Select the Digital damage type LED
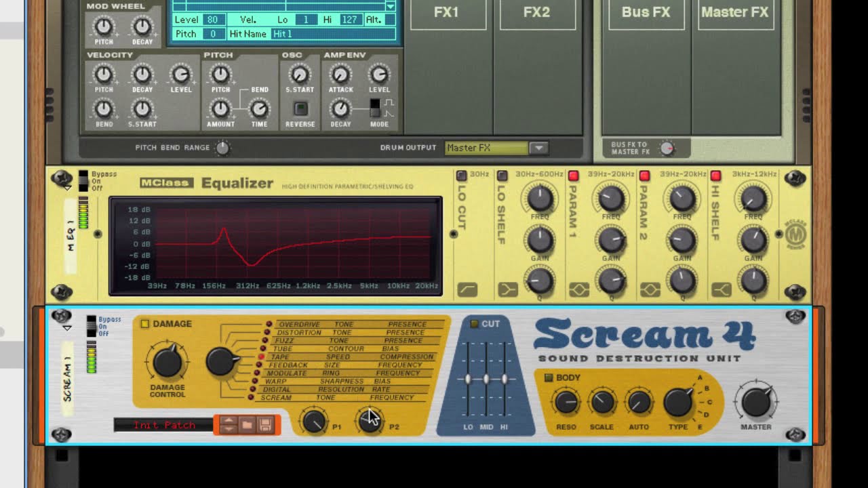868x488 pixels. (253, 390)
